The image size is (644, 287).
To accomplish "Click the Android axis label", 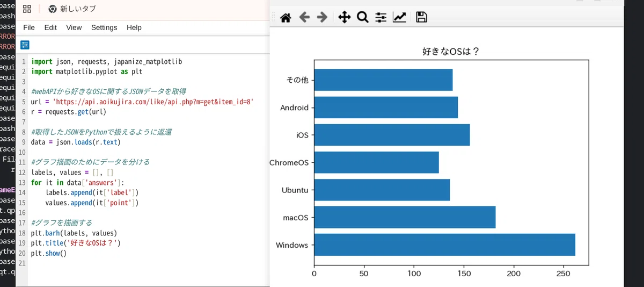I will tap(295, 107).
